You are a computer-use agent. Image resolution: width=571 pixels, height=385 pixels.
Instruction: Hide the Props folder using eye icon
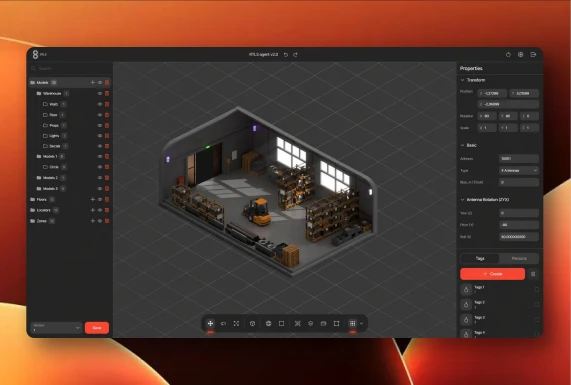100,125
